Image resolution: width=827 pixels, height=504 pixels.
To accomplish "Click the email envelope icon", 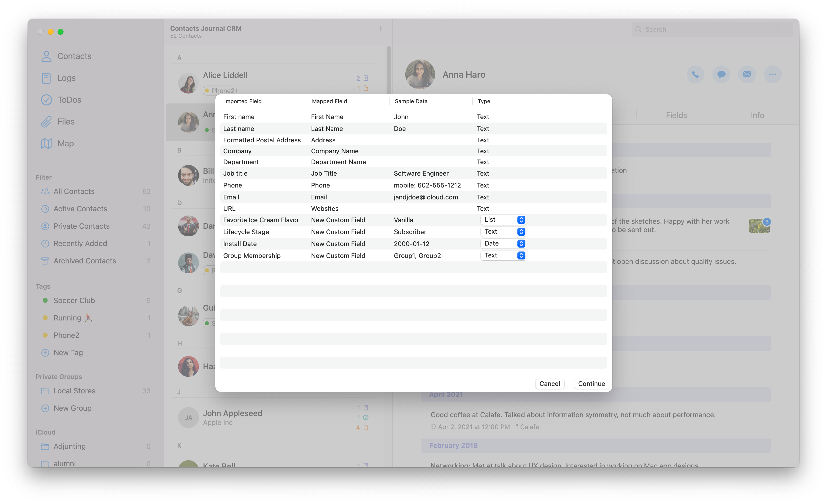I will click(x=747, y=74).
